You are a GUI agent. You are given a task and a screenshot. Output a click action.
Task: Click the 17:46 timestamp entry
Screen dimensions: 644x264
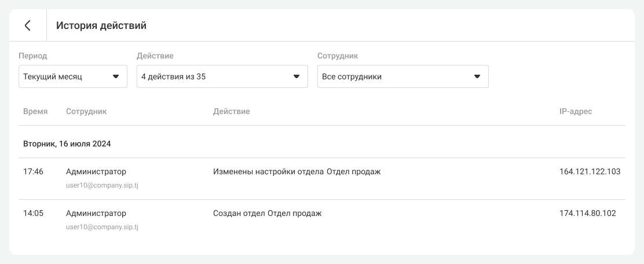click(x=33, y=171)
